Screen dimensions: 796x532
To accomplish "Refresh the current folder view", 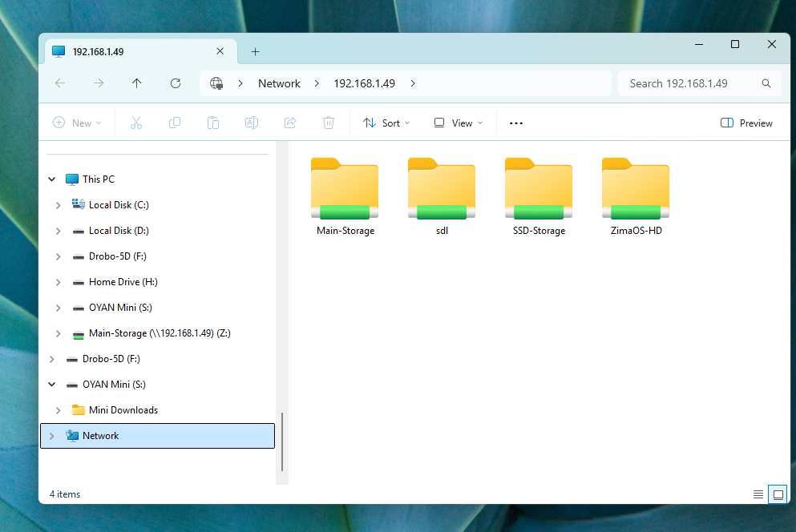I will coord(175,83).
